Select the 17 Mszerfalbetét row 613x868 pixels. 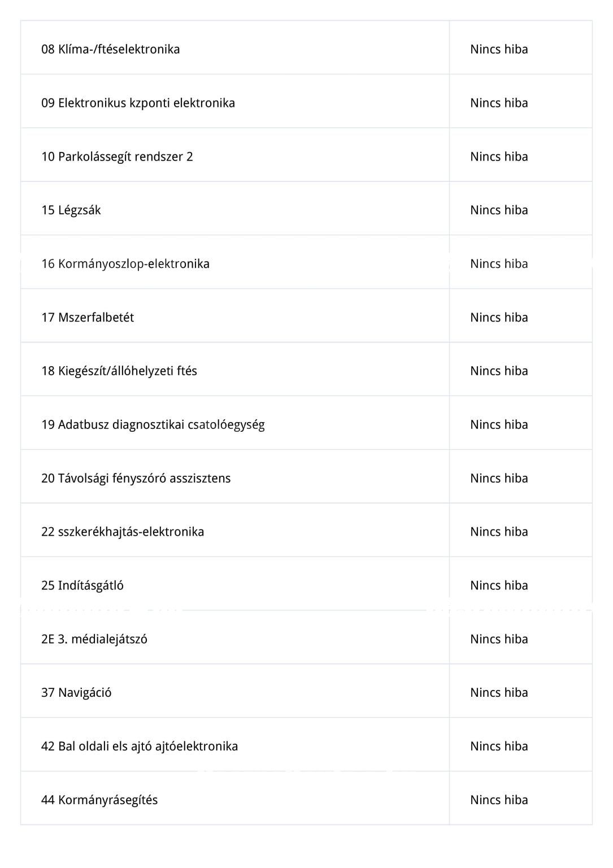pos(306,316)
